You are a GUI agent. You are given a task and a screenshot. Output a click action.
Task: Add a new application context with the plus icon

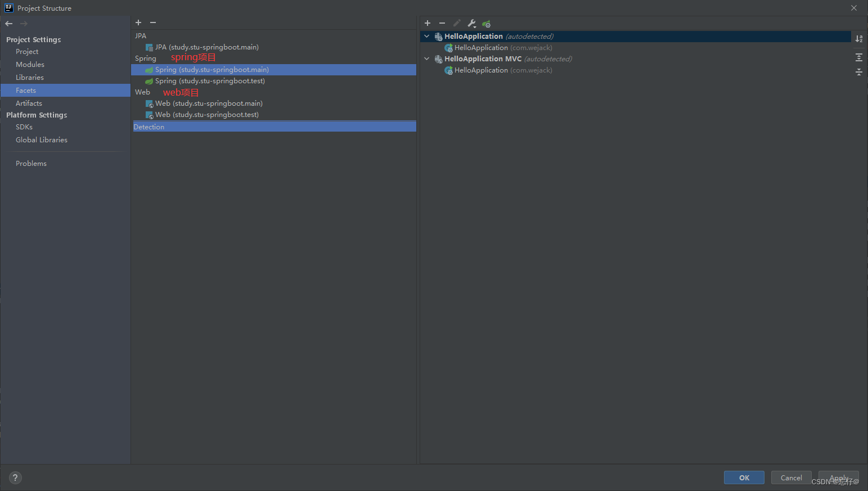click(428, 23)
